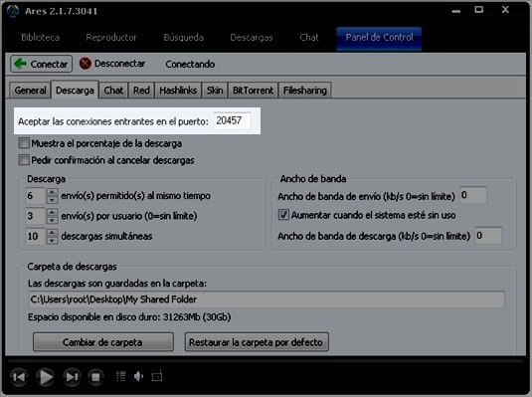Click the green Conectar arrow button
This screenshot has height=397, width=532.
[x=42, y=64]
